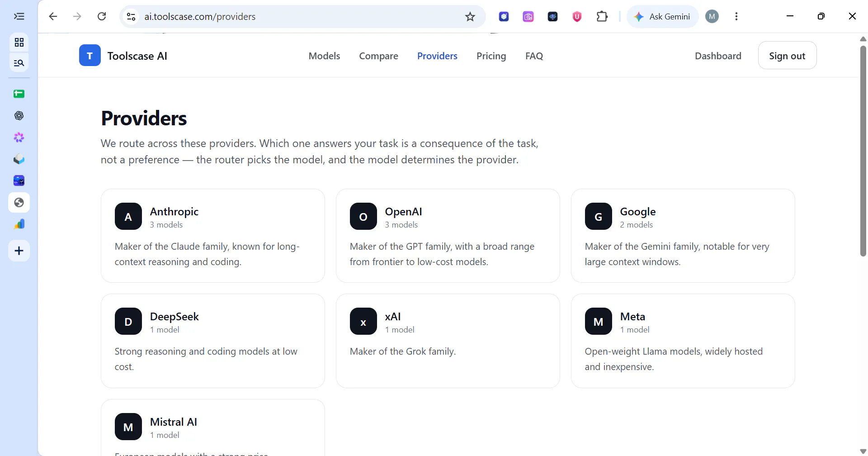Click the DeepSeek card title

(174, 316)
